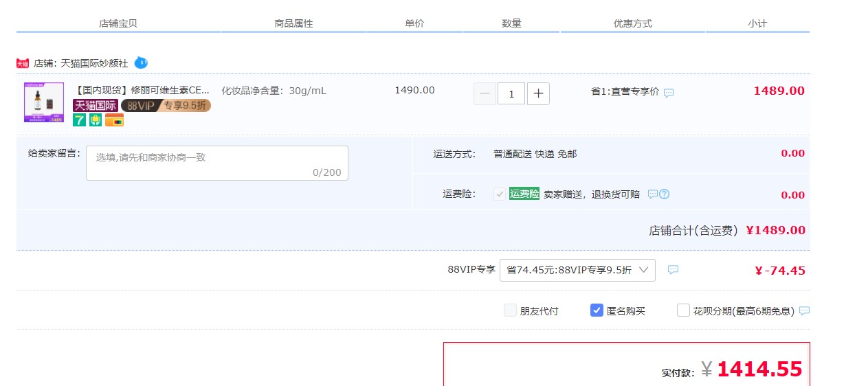868x386 pixels.
Task: Click the 天猫国际 badge under the product
Action: click(96, 105)
